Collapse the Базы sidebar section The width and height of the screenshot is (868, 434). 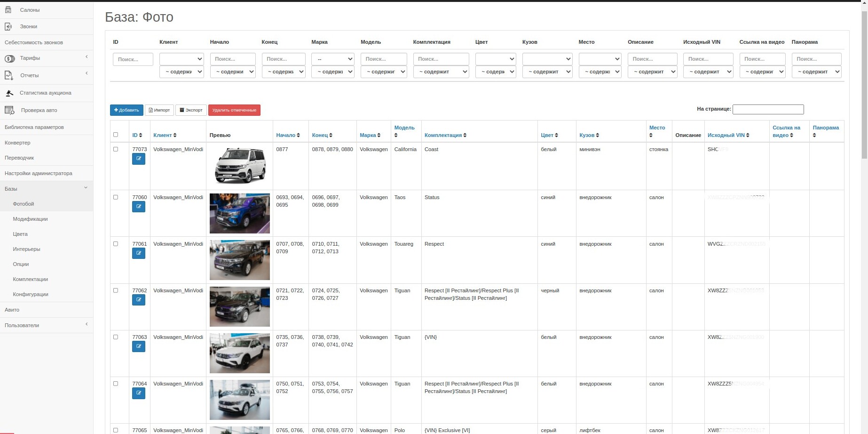86,188
